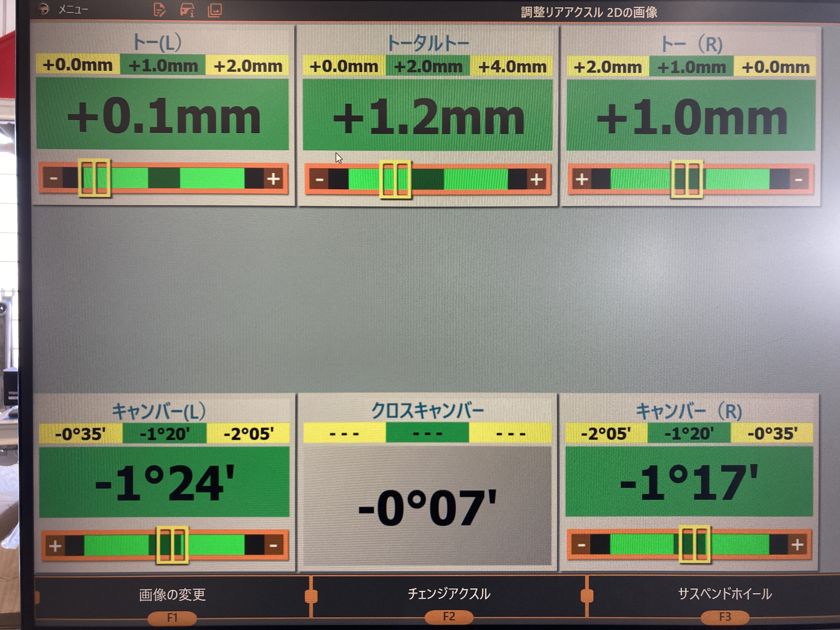Open the document edit icon
Image resolution: width=840 pixels, height=630 pixels.
(x=160, y=10)
